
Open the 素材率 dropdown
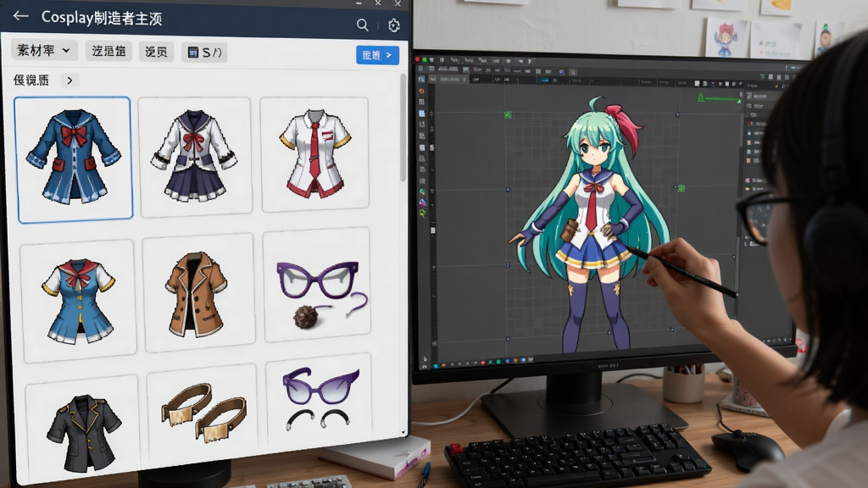click(44, 50)
